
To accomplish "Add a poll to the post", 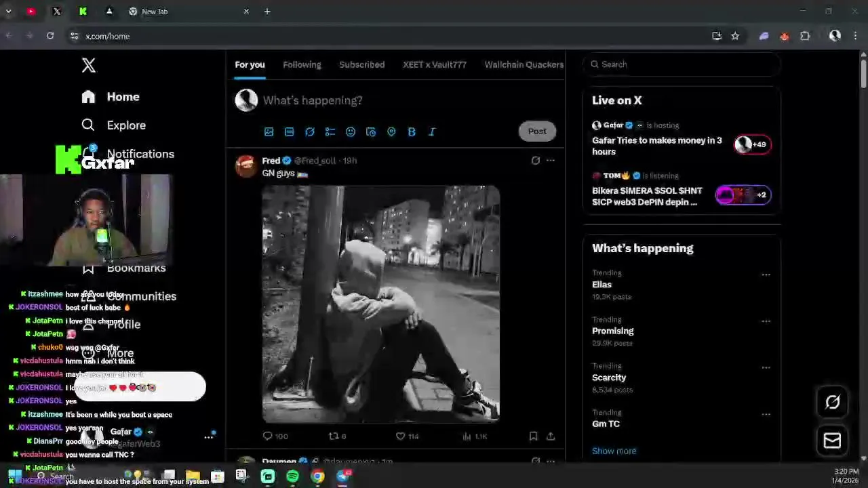I will coord(330,131).
